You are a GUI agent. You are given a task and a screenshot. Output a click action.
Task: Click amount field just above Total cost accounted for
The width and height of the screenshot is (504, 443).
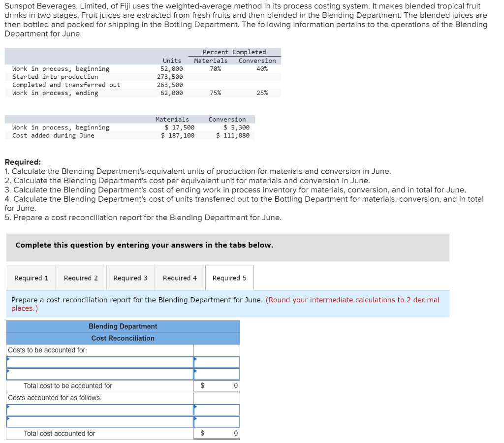[x=217, y=422]
